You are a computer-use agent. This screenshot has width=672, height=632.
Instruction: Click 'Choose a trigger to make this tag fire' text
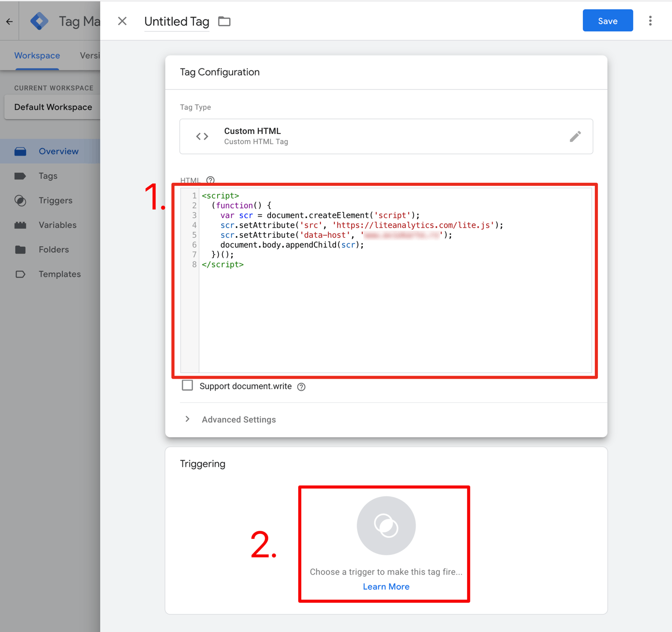[386, 572]
